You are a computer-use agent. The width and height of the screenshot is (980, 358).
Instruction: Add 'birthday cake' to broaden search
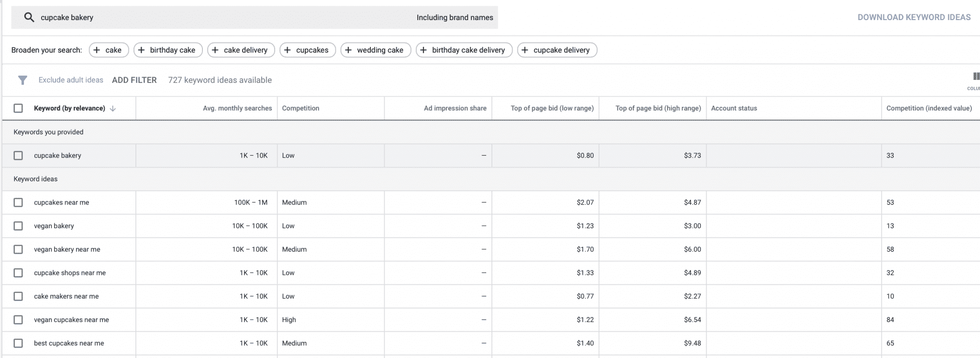pyautogui.click(x=168, y=50)
